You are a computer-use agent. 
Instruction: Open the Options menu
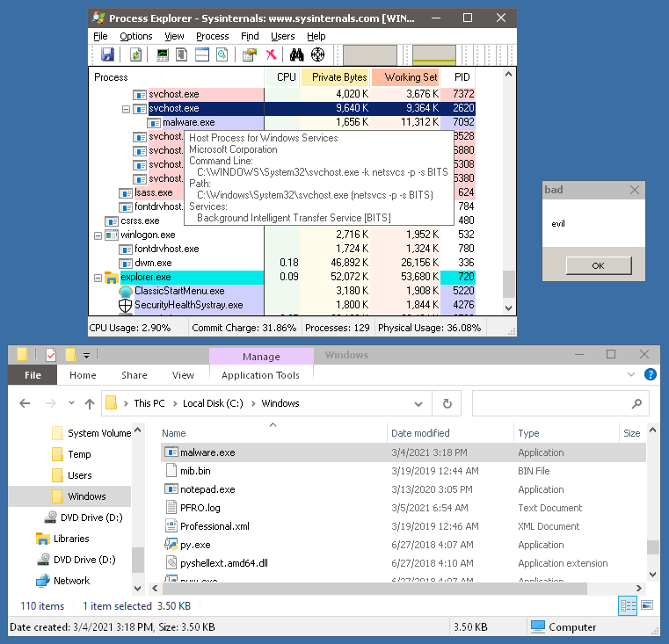pos(136,36)
